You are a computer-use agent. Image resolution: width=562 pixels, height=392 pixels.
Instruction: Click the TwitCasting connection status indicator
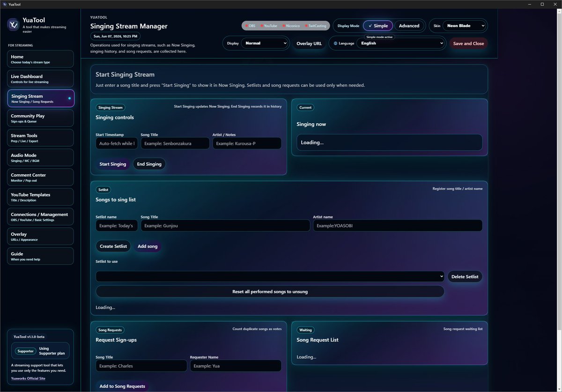pyautogui.click(x=316, y=26)
